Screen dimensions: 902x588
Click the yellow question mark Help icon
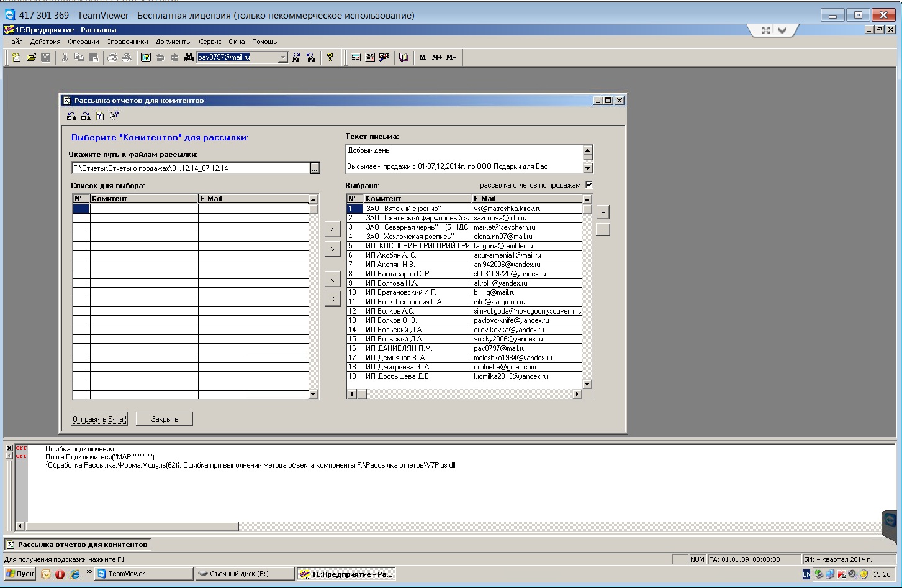(x=330, y=58)
